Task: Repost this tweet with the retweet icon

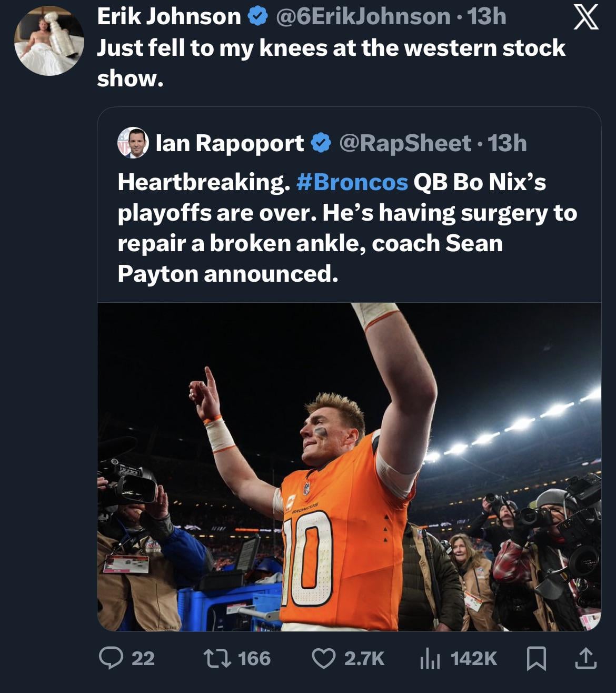Action: tap(216, 658)
